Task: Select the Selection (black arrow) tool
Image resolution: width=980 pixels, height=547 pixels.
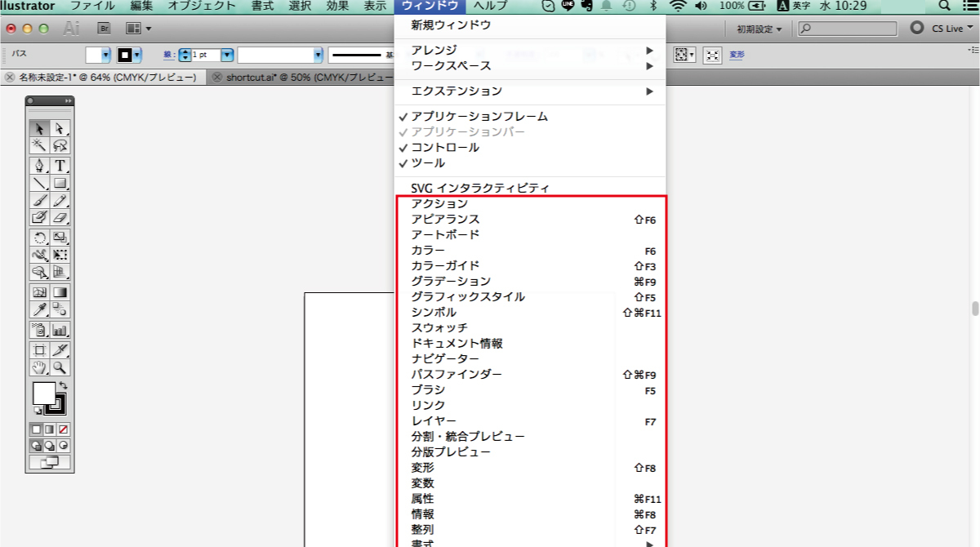Action: tap(39, 128)
